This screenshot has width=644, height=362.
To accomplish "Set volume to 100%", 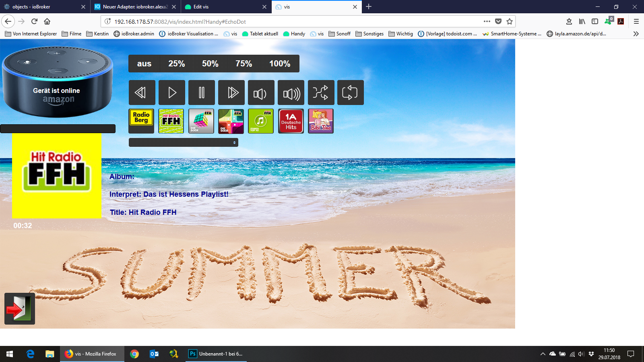I will point(280,64).
